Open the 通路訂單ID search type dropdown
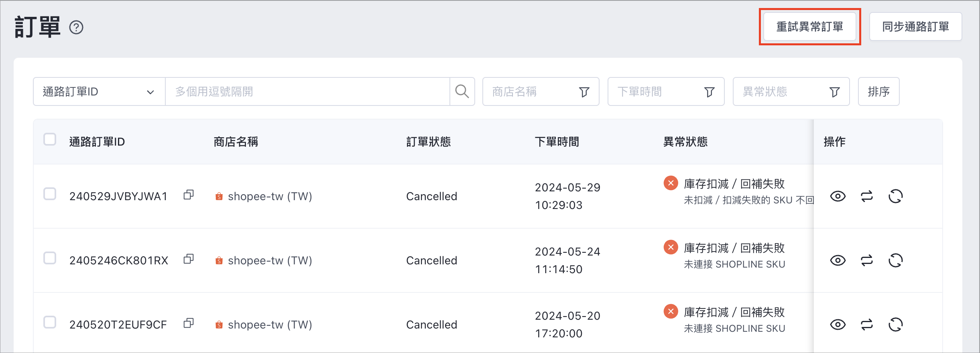Viewport: 980px width, 353px height. pyautogui.click(x=99, y=91)
